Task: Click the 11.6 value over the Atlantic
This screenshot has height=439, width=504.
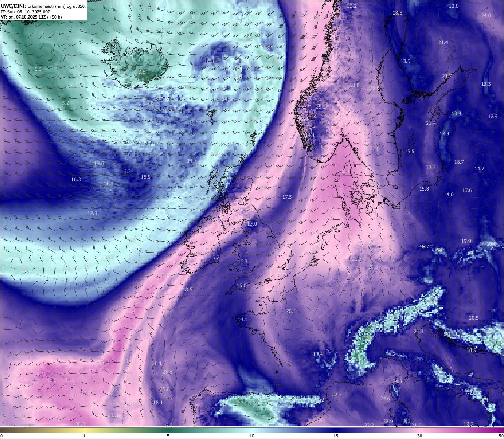Action: (x=99, y=163)
